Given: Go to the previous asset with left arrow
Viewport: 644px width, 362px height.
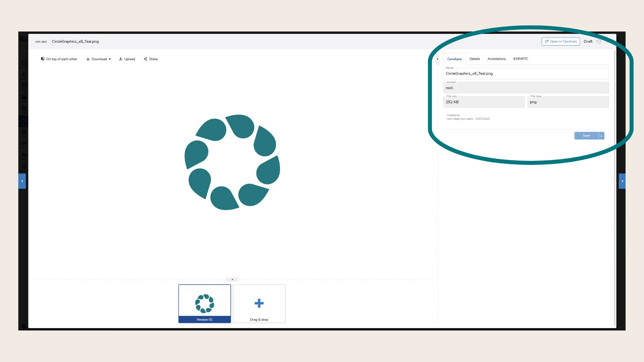Looking at the screenshot, I should (22, 181).
